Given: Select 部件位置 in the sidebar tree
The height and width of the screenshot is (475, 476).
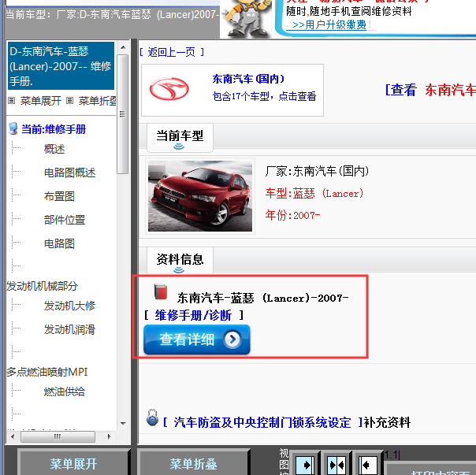Looking at the screenshot, I should [x=65, y=220].
